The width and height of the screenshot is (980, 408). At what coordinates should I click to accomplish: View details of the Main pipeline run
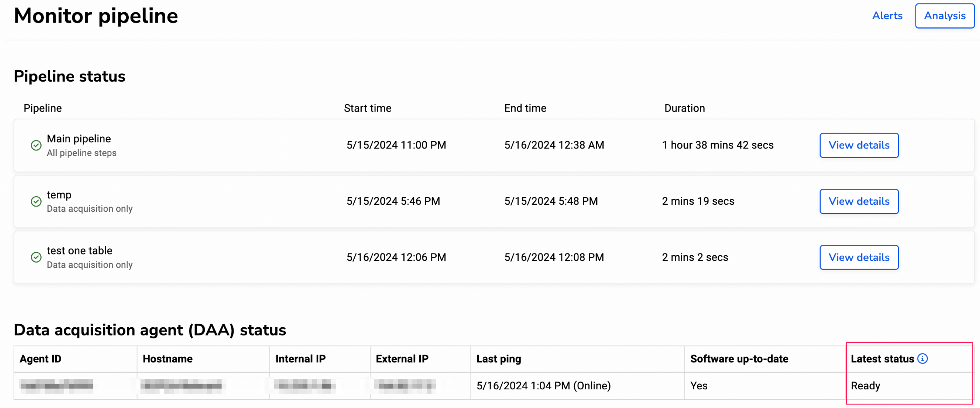click(859, 145)
